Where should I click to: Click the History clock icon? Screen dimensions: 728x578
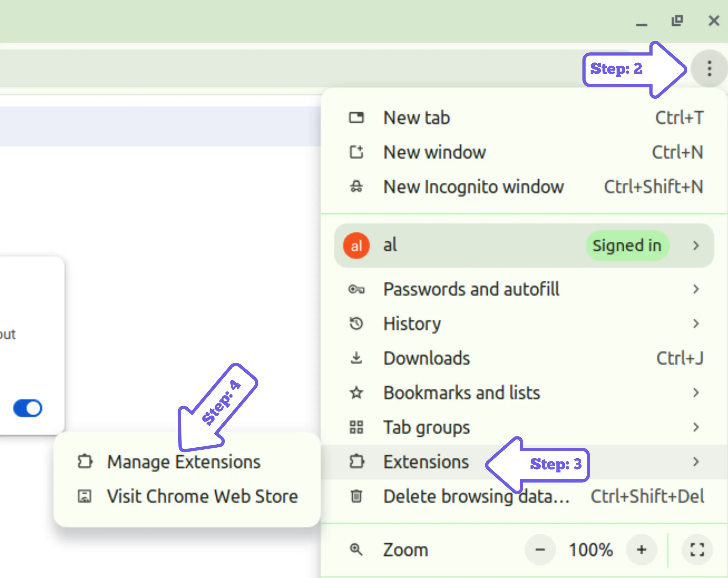[x=356, y=323]
